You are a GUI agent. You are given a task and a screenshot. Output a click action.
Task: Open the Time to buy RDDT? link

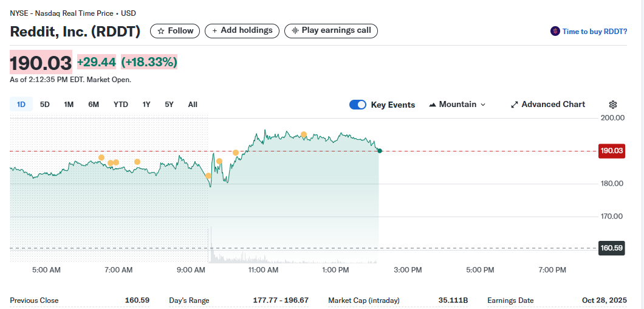click(595, 31)
